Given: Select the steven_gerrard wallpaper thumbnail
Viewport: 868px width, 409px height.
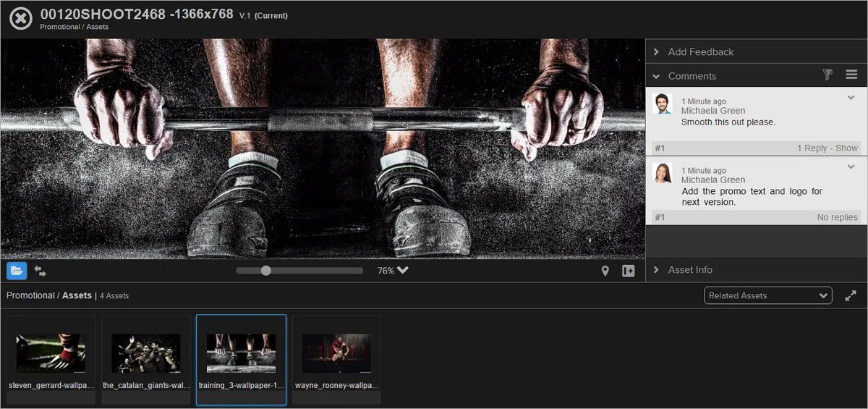Looking at the screenshot, I should coord(51,359).
